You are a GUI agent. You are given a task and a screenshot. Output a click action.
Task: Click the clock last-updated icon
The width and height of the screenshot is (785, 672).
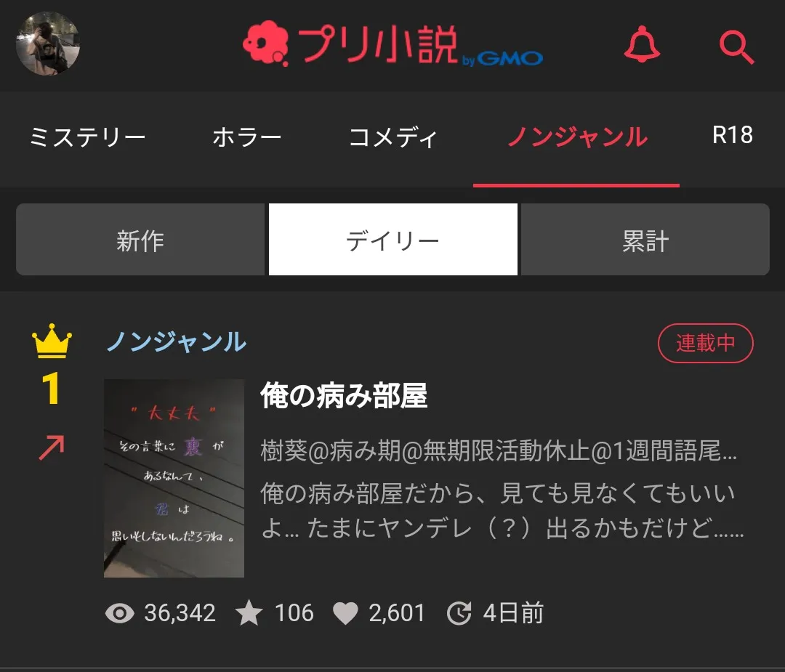[x=459, y=613]
